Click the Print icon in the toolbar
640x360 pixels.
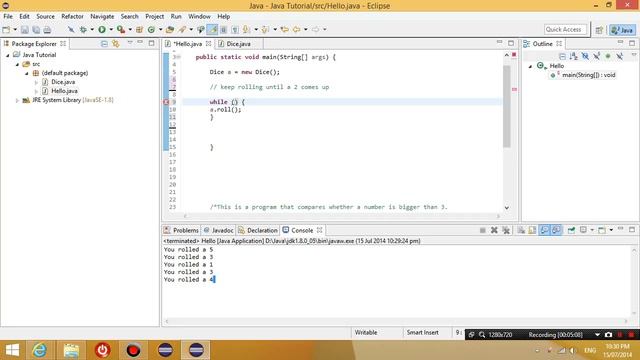(47, 30)
